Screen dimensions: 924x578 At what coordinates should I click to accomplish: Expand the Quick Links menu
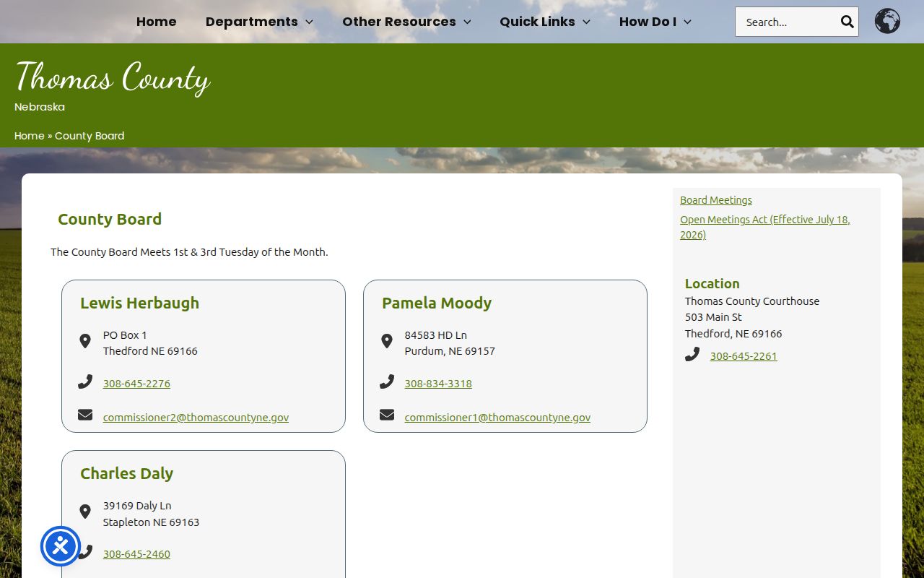point(545,22)
